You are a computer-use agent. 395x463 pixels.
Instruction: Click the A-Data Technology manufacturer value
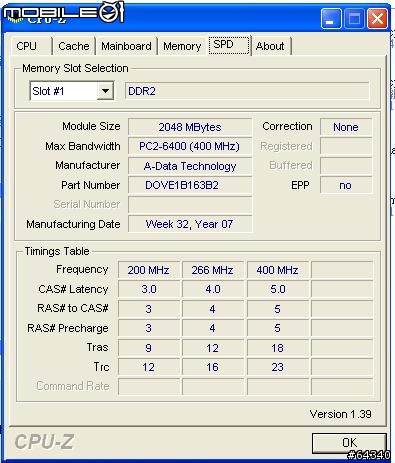(x=190, y=166)
